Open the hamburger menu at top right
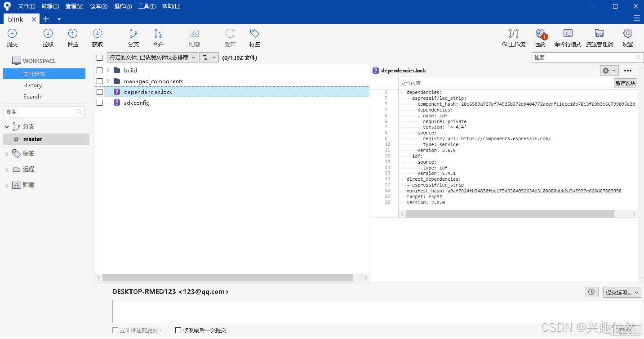The width and height of the screenshot is (644, 339). 636,18
